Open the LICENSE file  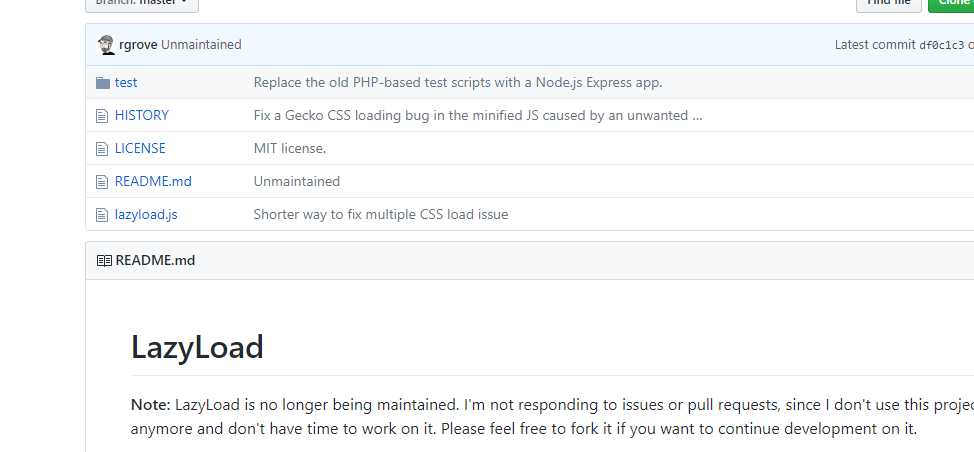tap(140, 148)
